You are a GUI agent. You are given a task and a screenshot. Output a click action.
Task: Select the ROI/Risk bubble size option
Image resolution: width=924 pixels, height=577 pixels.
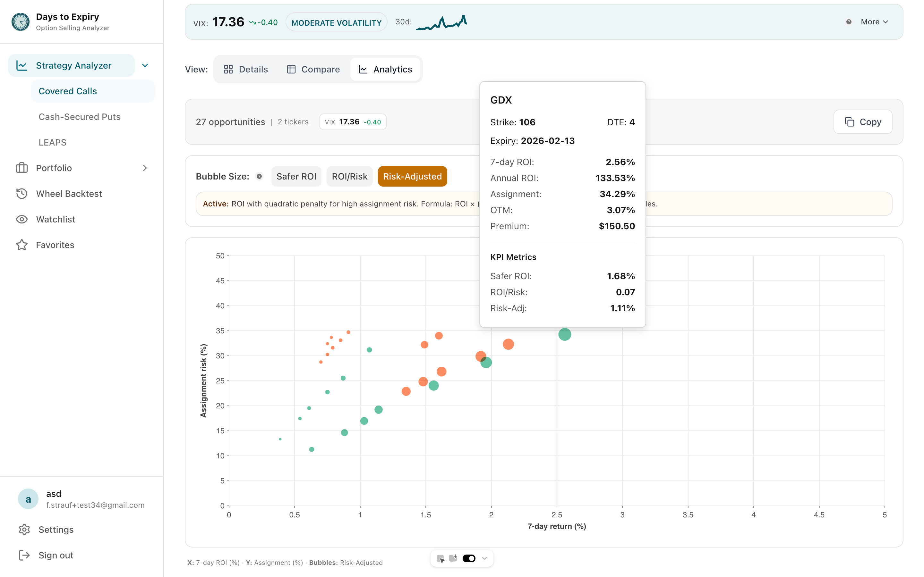click(x=349, y=176)
